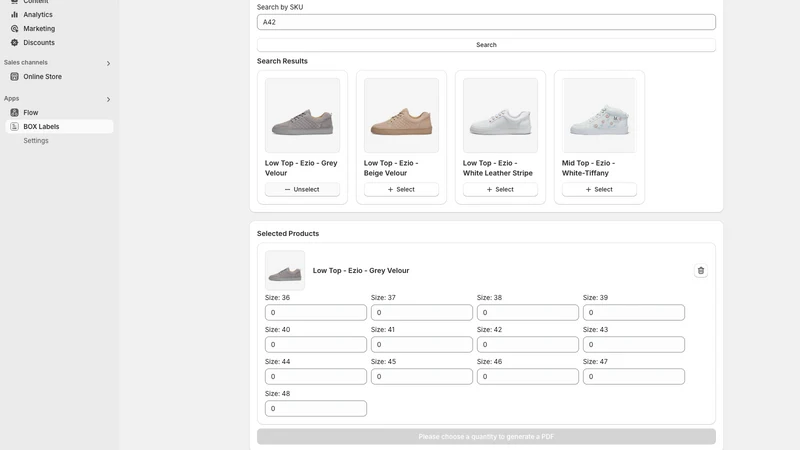This screenshot has width=800, height=450.
Task: Select the BOX Labels menu item
Action: click(59, 127)
